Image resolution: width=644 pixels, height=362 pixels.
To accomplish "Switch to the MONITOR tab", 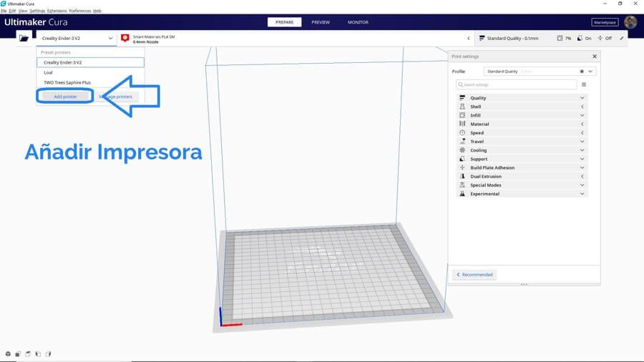I will (358, 22).
